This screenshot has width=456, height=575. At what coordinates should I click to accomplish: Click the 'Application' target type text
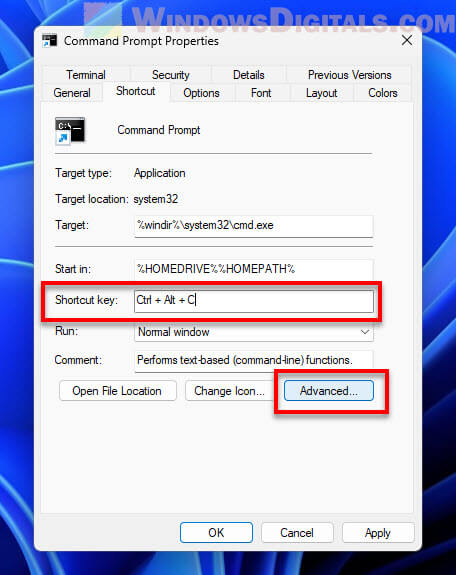pos(160,173)
